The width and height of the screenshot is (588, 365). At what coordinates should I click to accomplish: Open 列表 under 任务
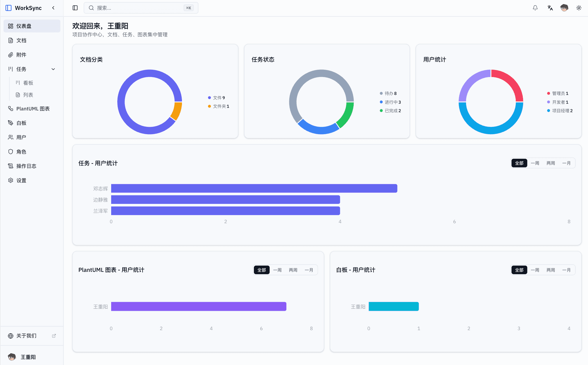28,95
